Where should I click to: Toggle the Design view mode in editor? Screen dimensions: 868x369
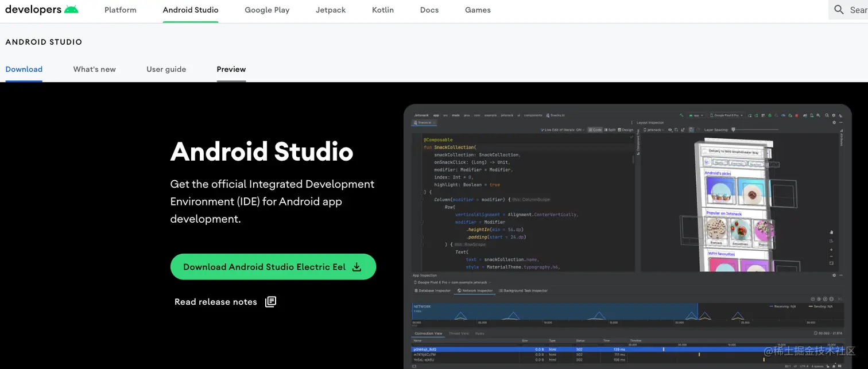tap(625, 130)
